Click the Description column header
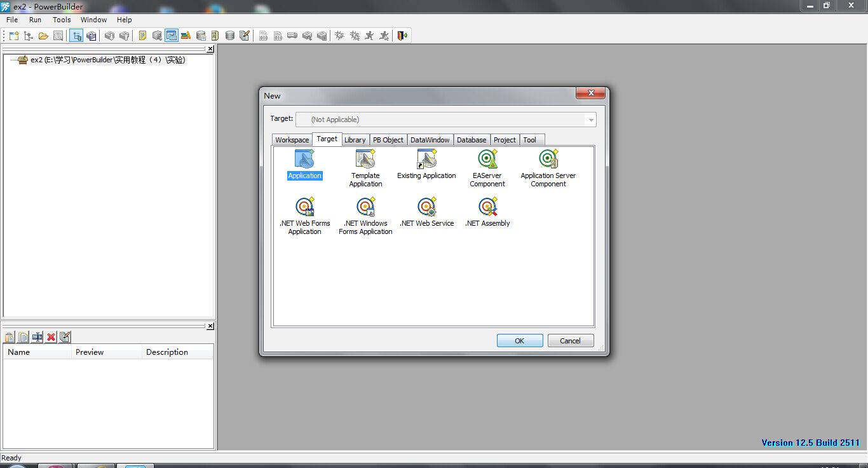 pos(177,352)
